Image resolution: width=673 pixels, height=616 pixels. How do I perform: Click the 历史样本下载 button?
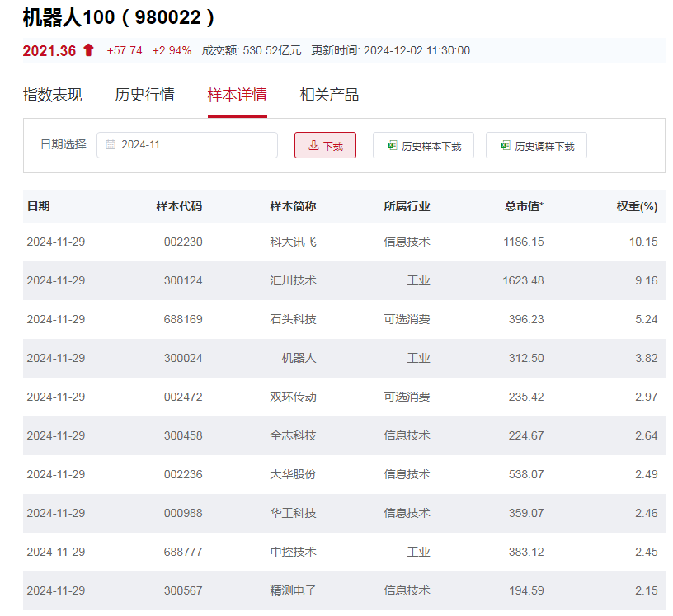point(423,144)
